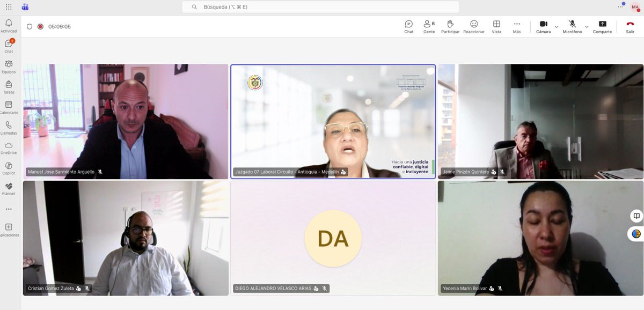Click Juzgado 07 Laboral Circuito name label
Viewport: 644px width, 310px height.
point(287,172)
